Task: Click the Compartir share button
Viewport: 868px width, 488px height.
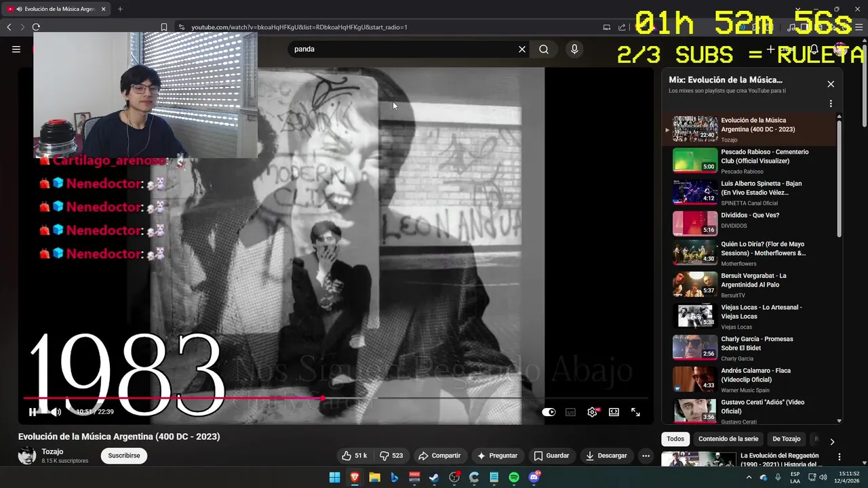Action: pos(439,455)
